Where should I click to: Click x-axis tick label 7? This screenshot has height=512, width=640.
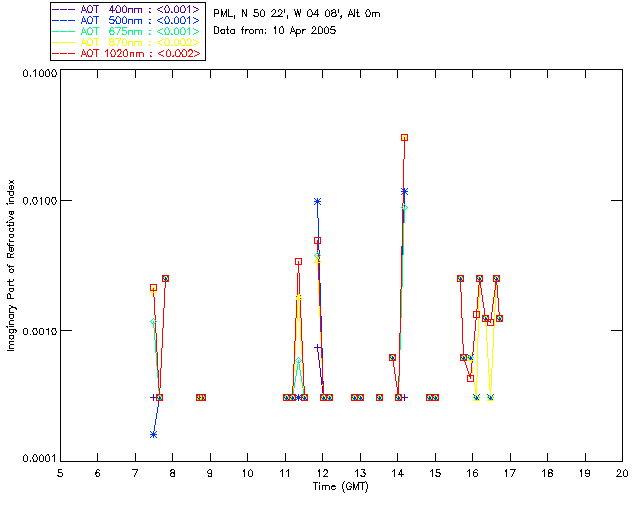[135, 473]
